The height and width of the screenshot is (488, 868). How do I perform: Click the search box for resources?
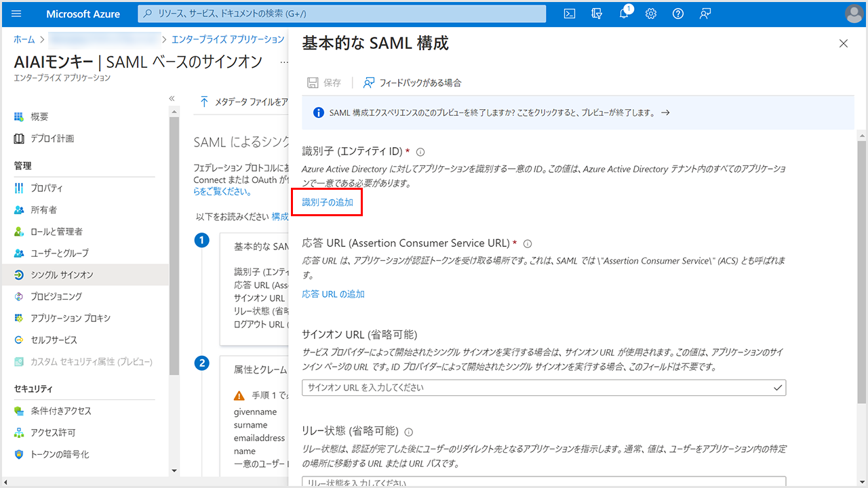(x=342, y=14)
